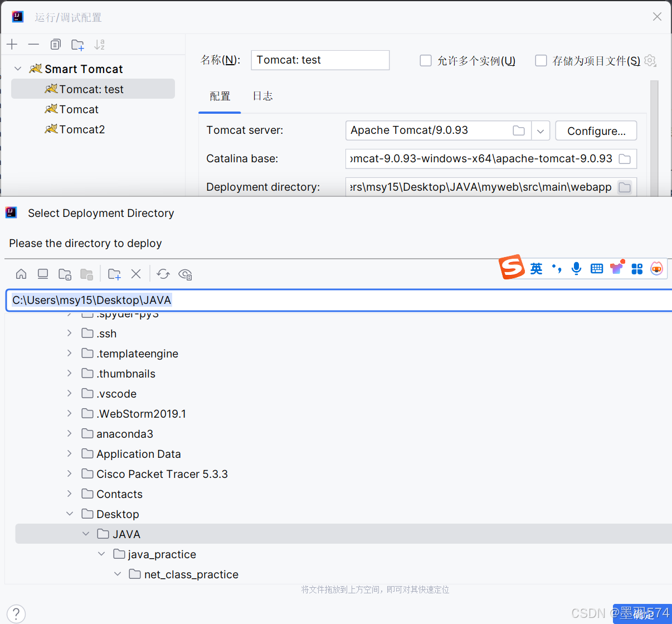This screenshot has width=672, height=624.
Task: Toggle show hidden files eye icon
Action: point(185,274)
